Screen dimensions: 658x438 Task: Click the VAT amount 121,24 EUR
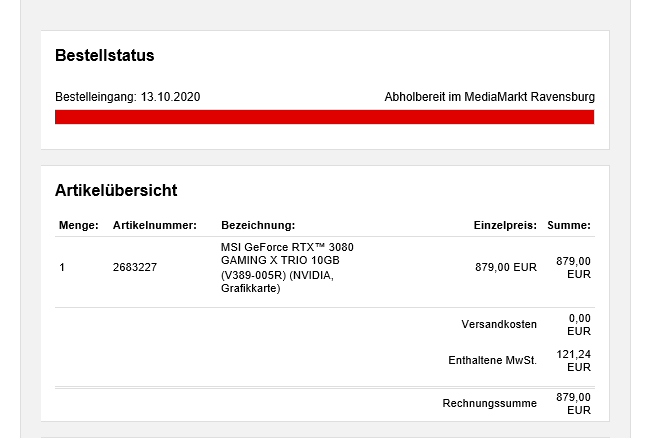[x=574, y=361]
